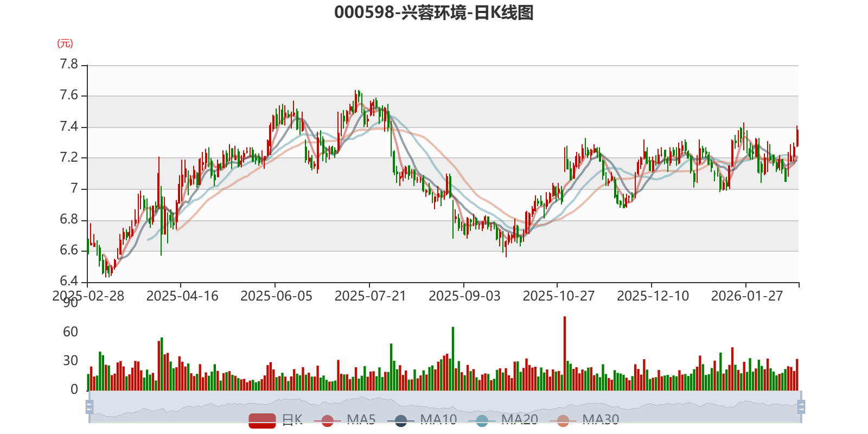Click the 7.4 price axis label
Viewport: 868px width, 434px height.
tap(69, 127)
